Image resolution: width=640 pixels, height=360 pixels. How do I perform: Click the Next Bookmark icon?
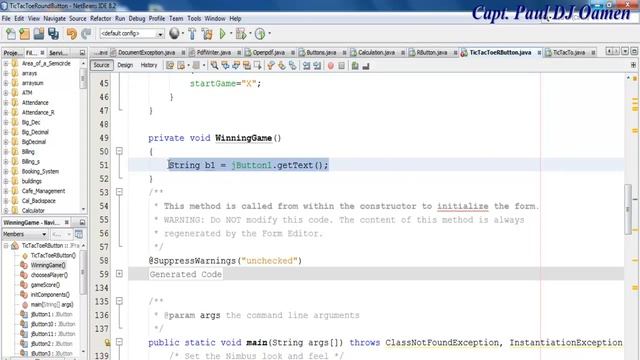pos(282,66)
